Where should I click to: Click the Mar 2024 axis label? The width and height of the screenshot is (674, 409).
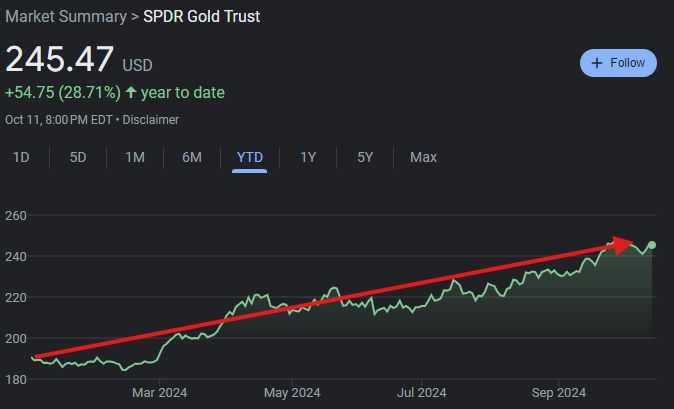(159, 393)
